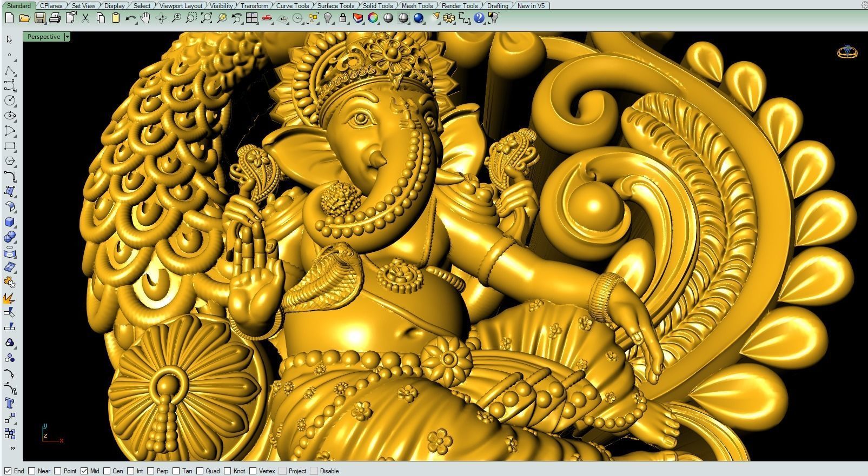
Task: Enable the End object snap checkbox
Action: pyautogui.click(x=8, y=471)
